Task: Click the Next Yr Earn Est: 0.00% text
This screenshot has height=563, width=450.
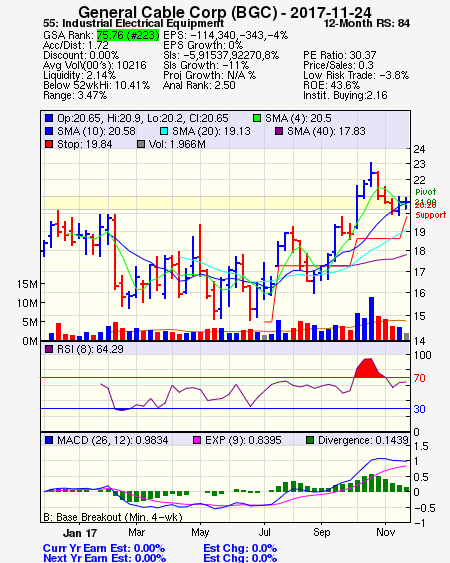Action: [105, 558]
